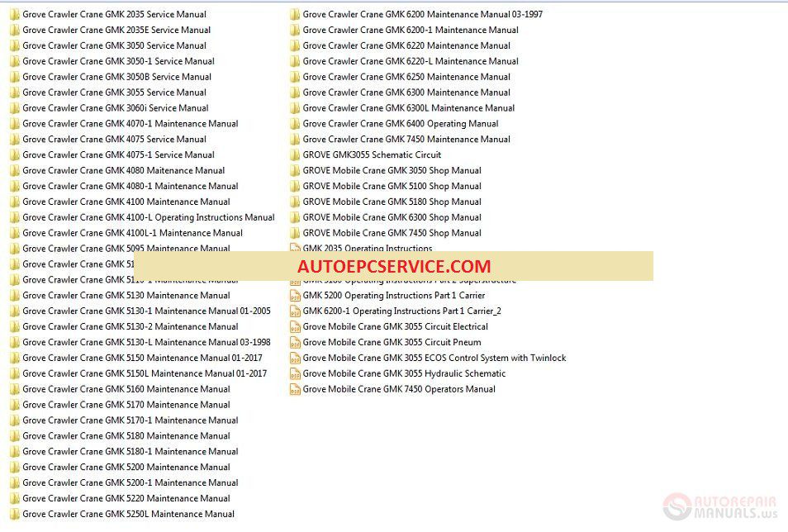Select folder icon for GMK 5250L Maintenance Manual

coord(15,513)
